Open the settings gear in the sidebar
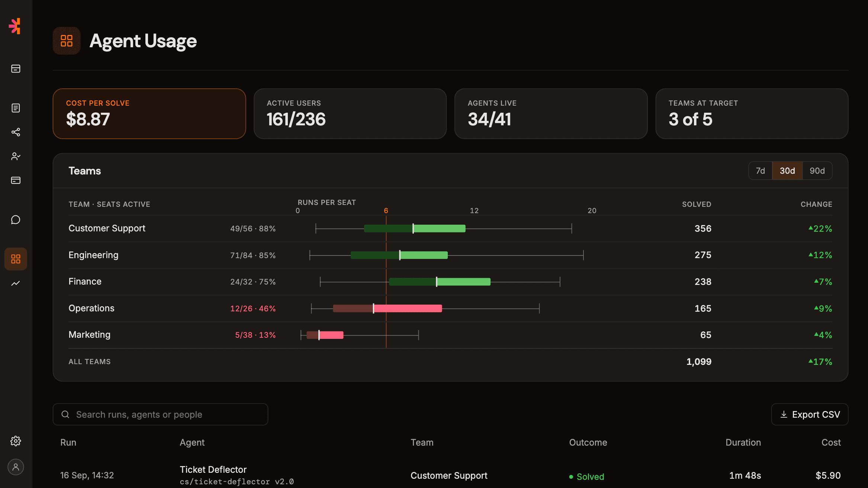 pyautogui.click(x=16, y=441)
